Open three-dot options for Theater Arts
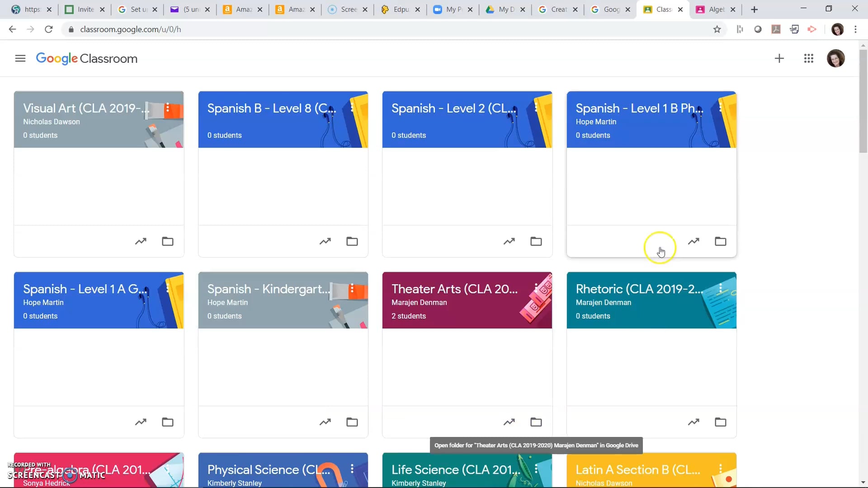 click(x=536, y=288)
